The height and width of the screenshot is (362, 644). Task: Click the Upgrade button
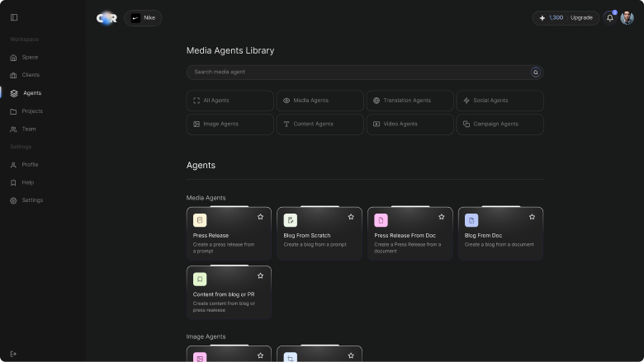click(x=581, y=18)
